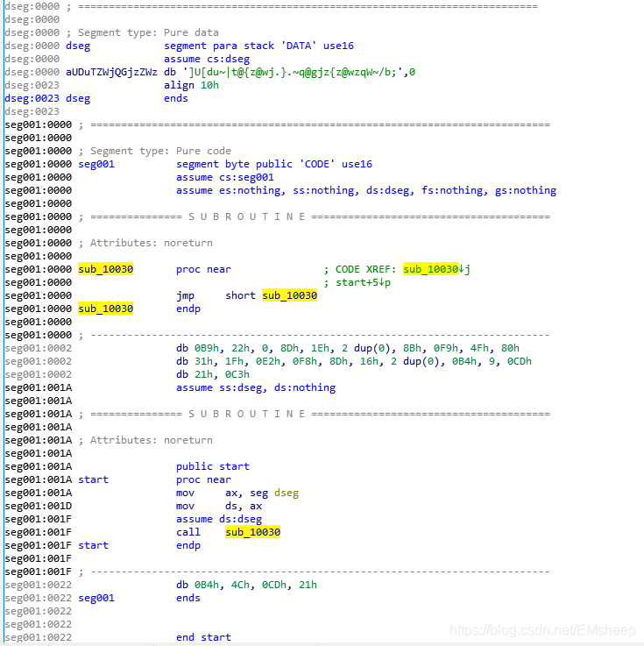This screenshot has height=646, width=644.
Task: Click the 'mov ds, ax' instruction
Action: tap(219, 506)
